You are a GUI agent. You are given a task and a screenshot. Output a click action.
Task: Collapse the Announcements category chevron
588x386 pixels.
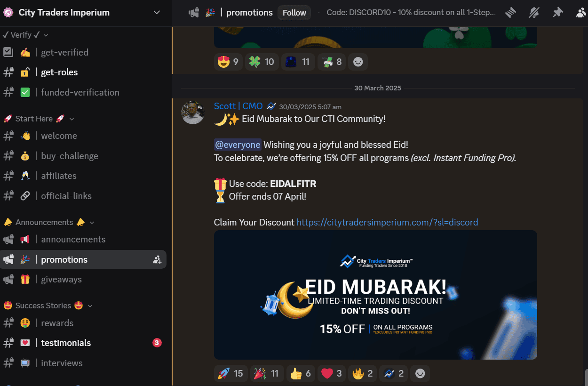92,222
